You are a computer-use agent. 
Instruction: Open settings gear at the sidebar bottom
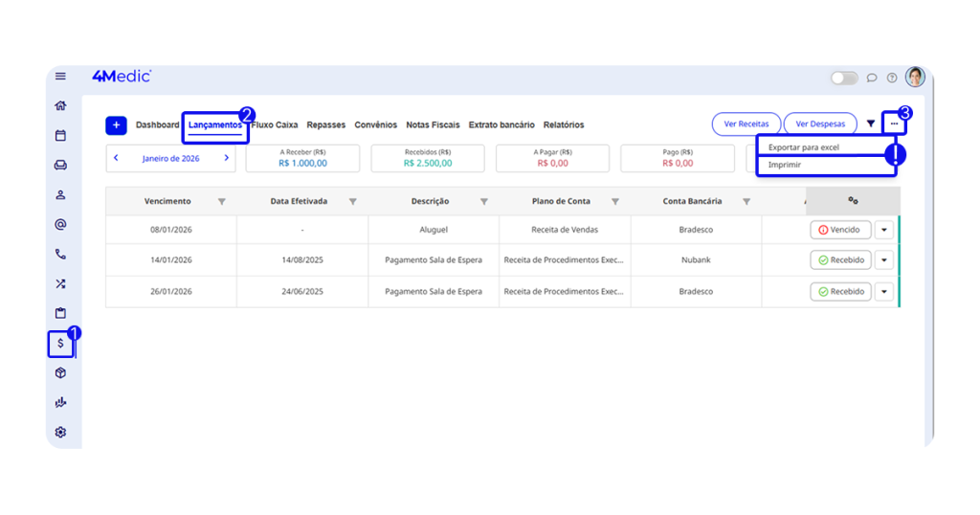pos(60,433)
